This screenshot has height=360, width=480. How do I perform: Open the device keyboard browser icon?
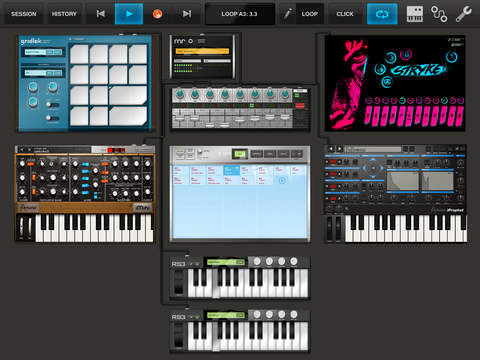[415, 14]
